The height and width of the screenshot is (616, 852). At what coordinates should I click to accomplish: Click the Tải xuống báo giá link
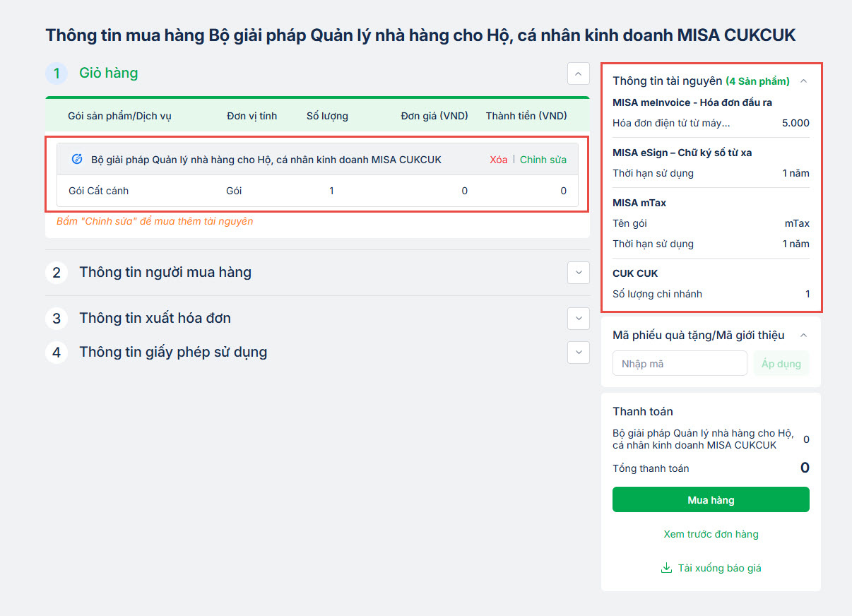pyautogui.click(x=719, y=568)
